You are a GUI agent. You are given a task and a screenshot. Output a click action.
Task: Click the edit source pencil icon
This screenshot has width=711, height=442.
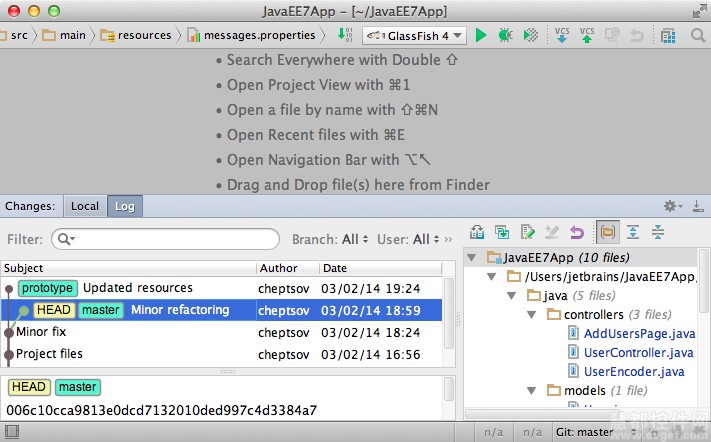pos(527,232)
